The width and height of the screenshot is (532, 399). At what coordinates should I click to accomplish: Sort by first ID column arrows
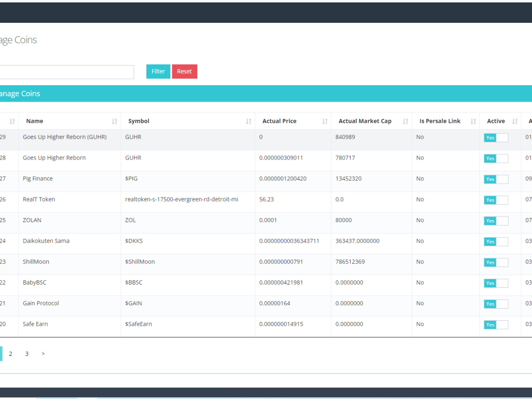(12, 121)
